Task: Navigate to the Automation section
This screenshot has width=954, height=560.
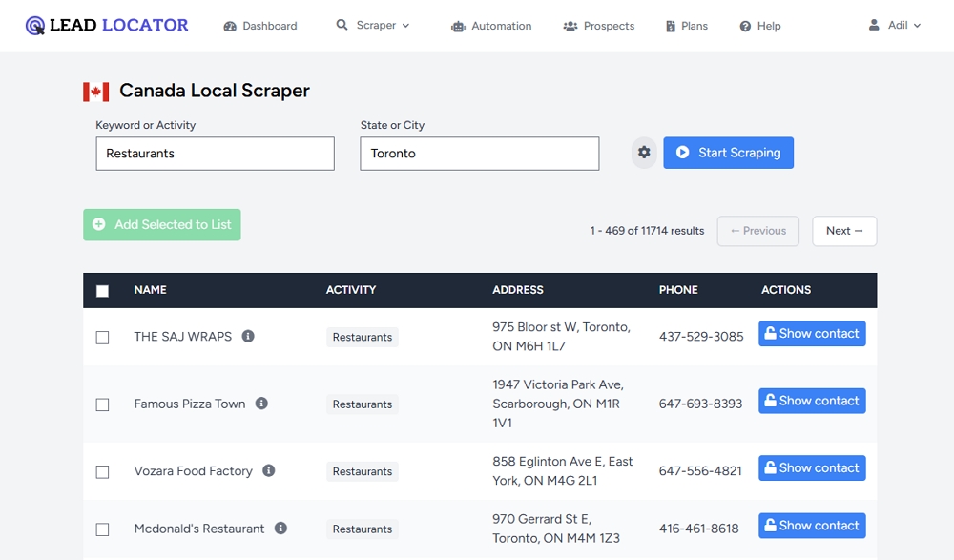Action: (491, 26)
